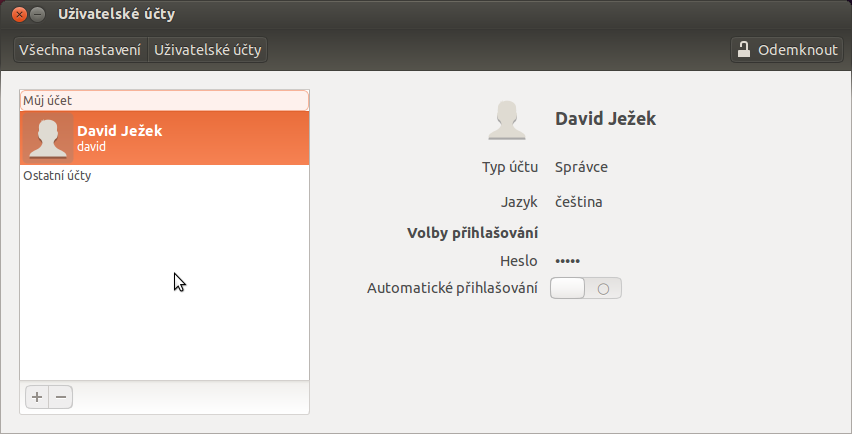Click the padlock icon on the Odemknout button
Image resolution: width=852 pixels, height=434 pixels.
pyautogui.click(x=743, y=49)
